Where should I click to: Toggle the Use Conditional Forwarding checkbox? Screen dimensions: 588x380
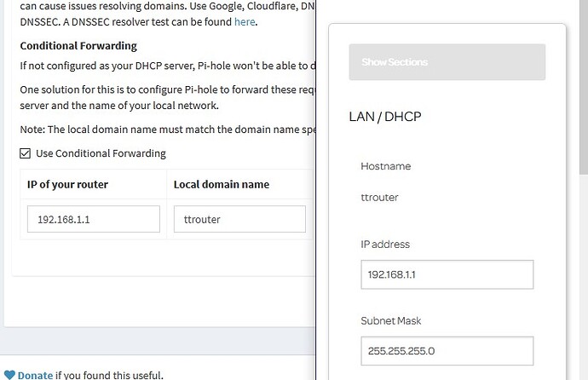pyautogui.click(x=26, y=153)
